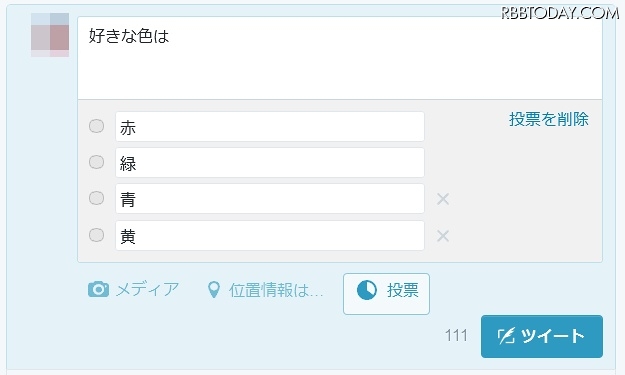The width and height of the screenshot is (625, 375).
Task: Remove the 青 poll option
Action: click(x=443, y=199)
